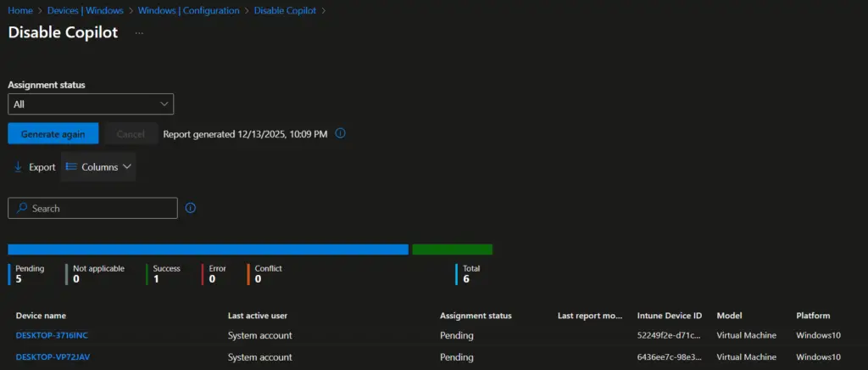Open the Disable Copilot breadcrumb link
The width and height of the screenshot is (868, 370).
[x=285, y=10]
